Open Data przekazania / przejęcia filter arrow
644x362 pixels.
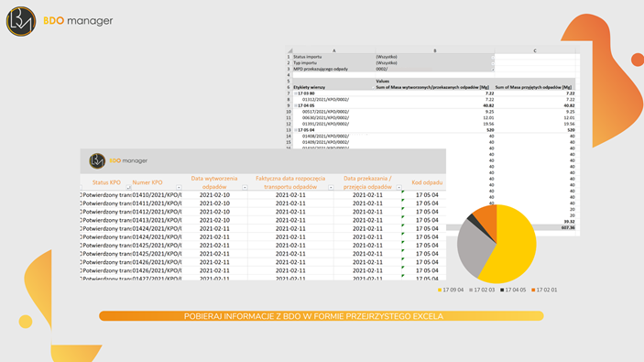[x=398, y=187]
